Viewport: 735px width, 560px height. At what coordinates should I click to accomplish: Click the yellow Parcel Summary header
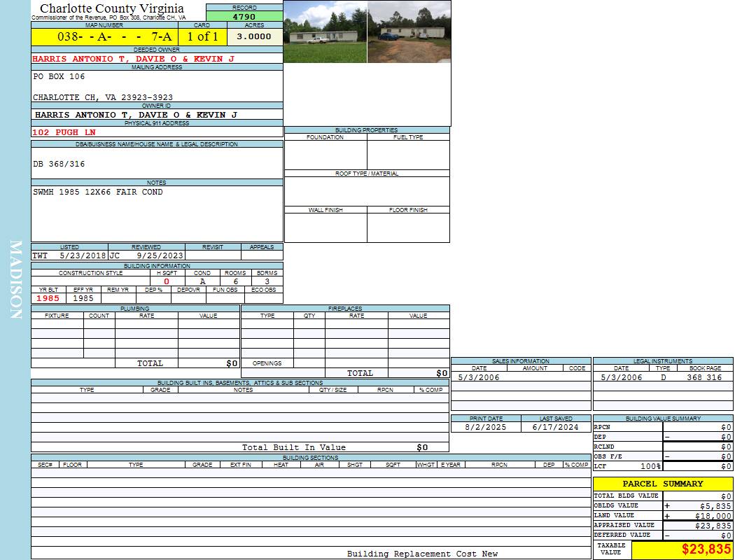[x=662, y=484]
